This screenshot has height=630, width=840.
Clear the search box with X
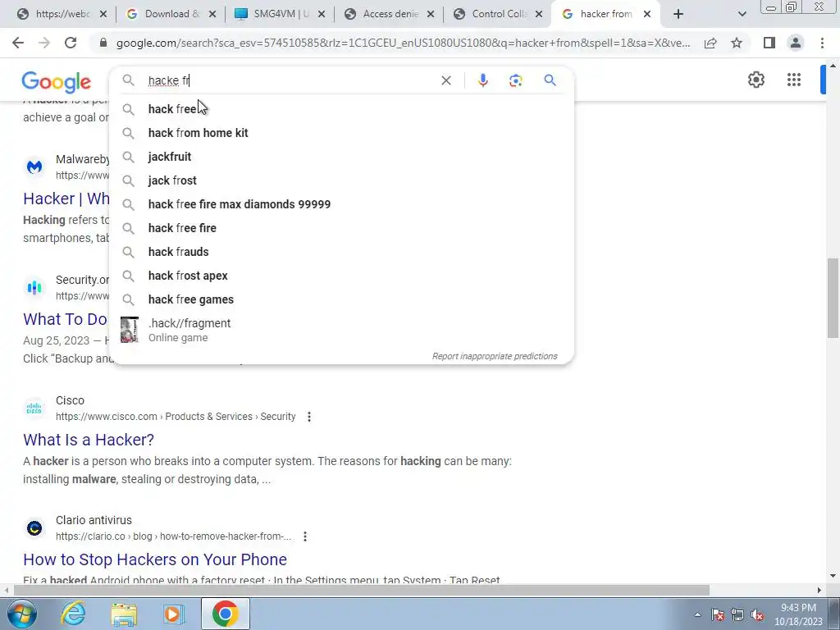click(445, 80)
